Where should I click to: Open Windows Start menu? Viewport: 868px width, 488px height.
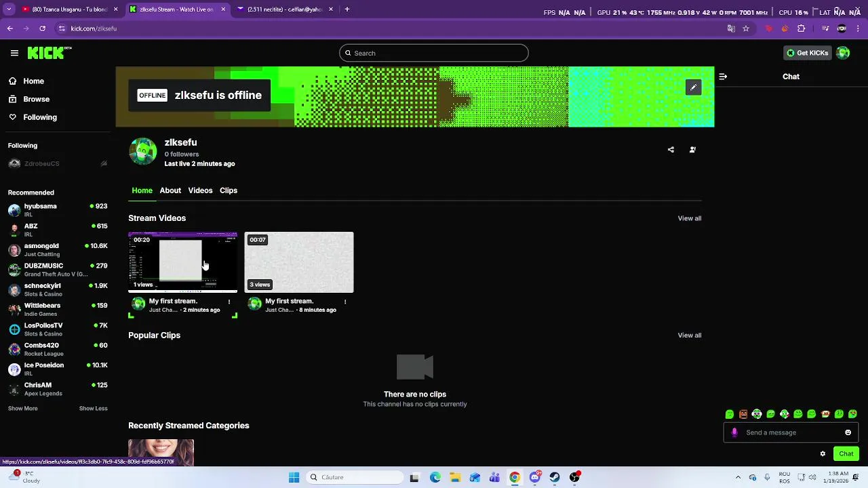294,477
